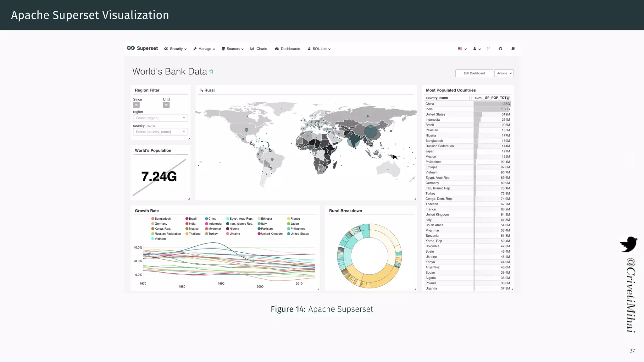The image size is (644, 362).
Task: Open the language flag selector
Action: [462, 49]
